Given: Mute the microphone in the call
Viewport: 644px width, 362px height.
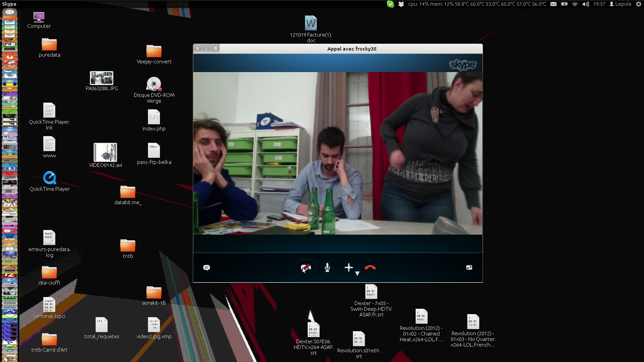Looking at the screenshot, I should pyautogui.click(x=327, y=267).
